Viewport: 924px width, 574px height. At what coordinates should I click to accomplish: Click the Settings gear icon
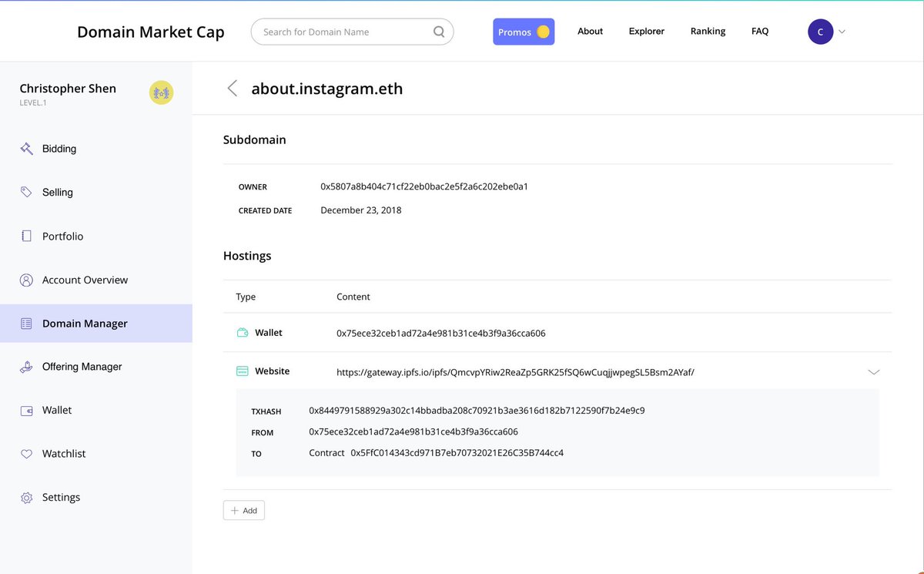coord(26,498)
